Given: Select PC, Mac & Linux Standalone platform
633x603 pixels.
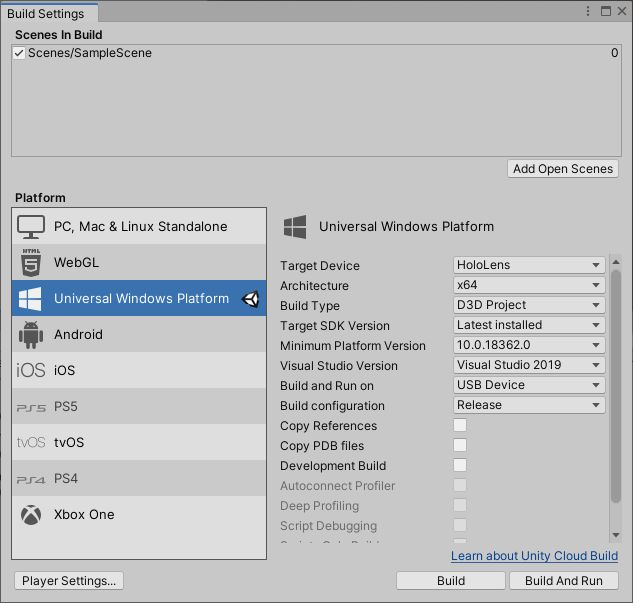Looking at the screenshot, I should pyautogui.click(x=139, y=226).
